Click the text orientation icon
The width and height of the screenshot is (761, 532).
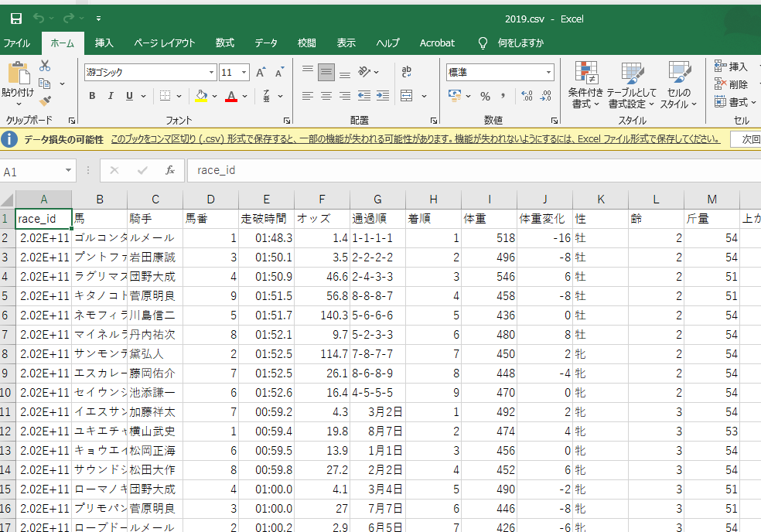point(364,72)
